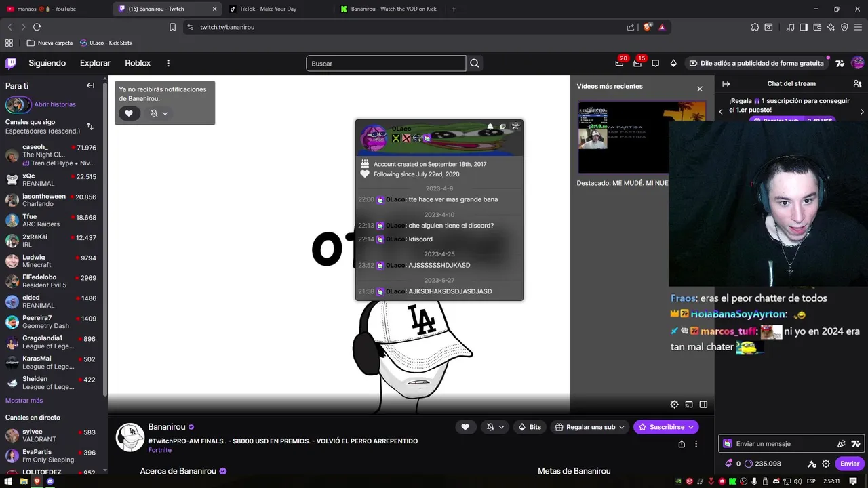Open the Brave VPN shield icon
This screenshot has width=868, height=488.
tap(844, 27)
